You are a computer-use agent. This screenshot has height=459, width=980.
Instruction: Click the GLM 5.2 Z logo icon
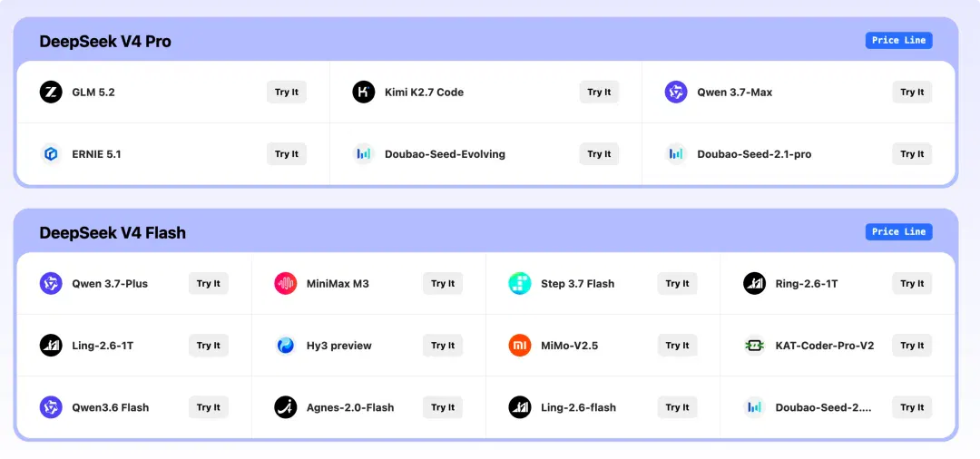point(51,92)
